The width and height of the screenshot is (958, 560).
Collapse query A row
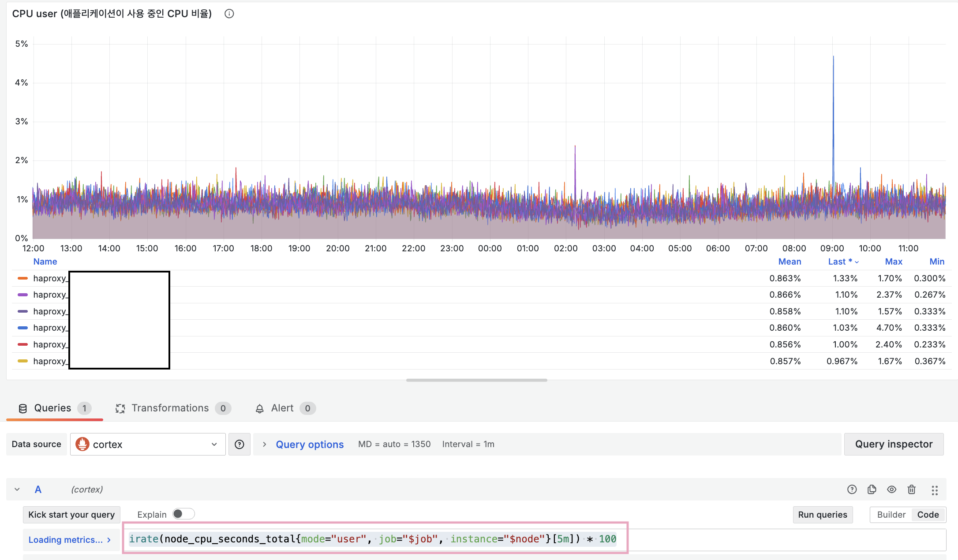pos(17,489)
